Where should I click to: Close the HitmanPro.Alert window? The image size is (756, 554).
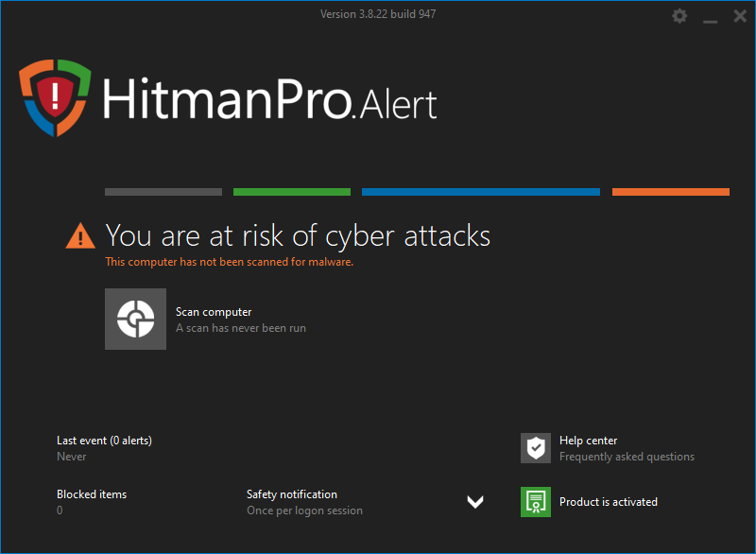pos(740,16)
